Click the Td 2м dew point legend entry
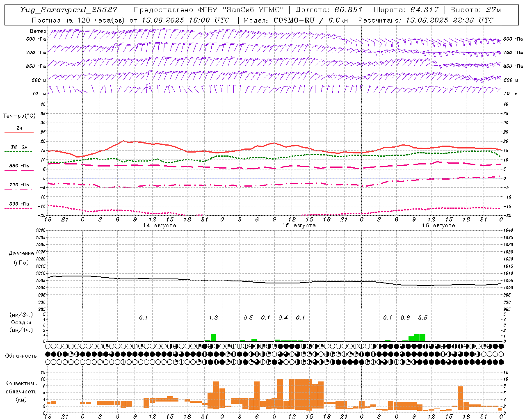 point(19,147)
